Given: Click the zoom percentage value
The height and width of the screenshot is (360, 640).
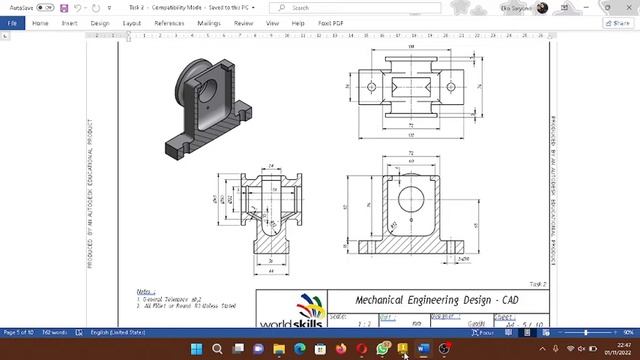Looking at the screenshot, I should 629,333.
